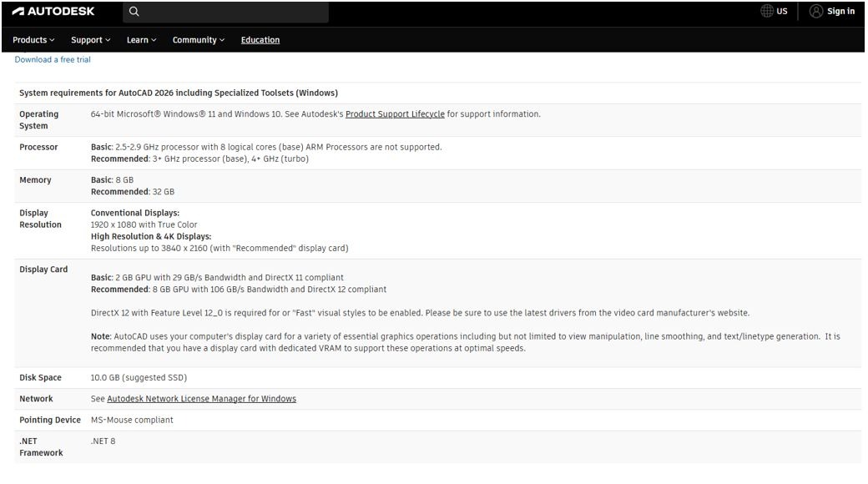Viewport: 868px width, 484px height.
Task: Open Product Support Lifecycle link
Action: click(x=395, y=114)
